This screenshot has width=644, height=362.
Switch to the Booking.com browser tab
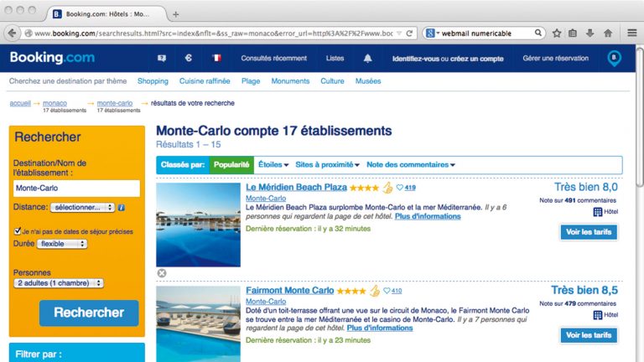click(106, 14)
